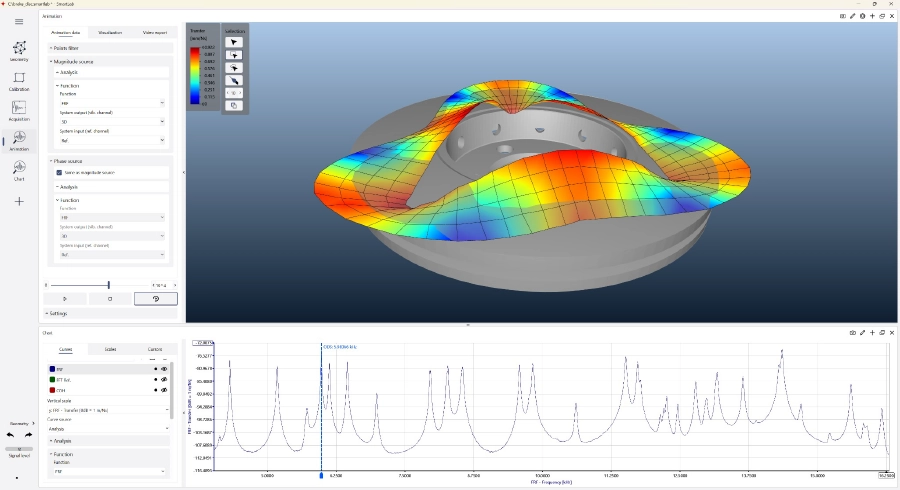Viewport: 900px width, 490px height.
Task: Toggle visibility of COH curve
Action: [x=164, y=390]
